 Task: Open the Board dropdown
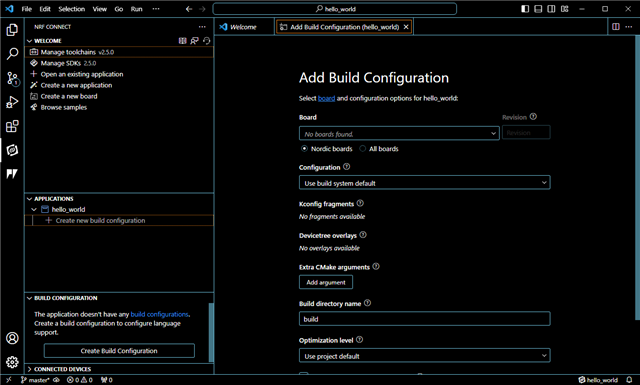tap(399, 134)
